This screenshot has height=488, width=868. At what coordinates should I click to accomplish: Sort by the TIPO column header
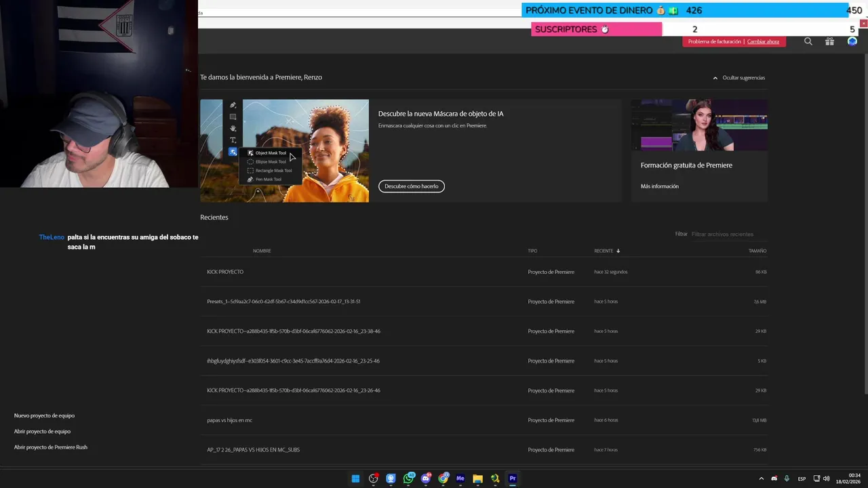pyautogui.click(x=532, y=251)
